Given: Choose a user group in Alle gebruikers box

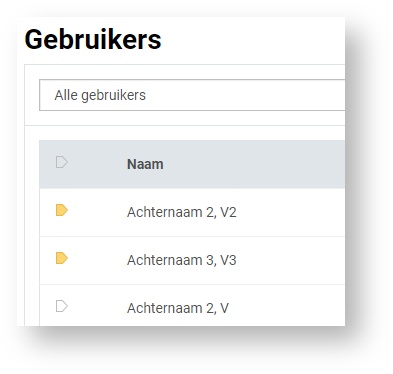Looking at the screenshot, I should point(192,95).
